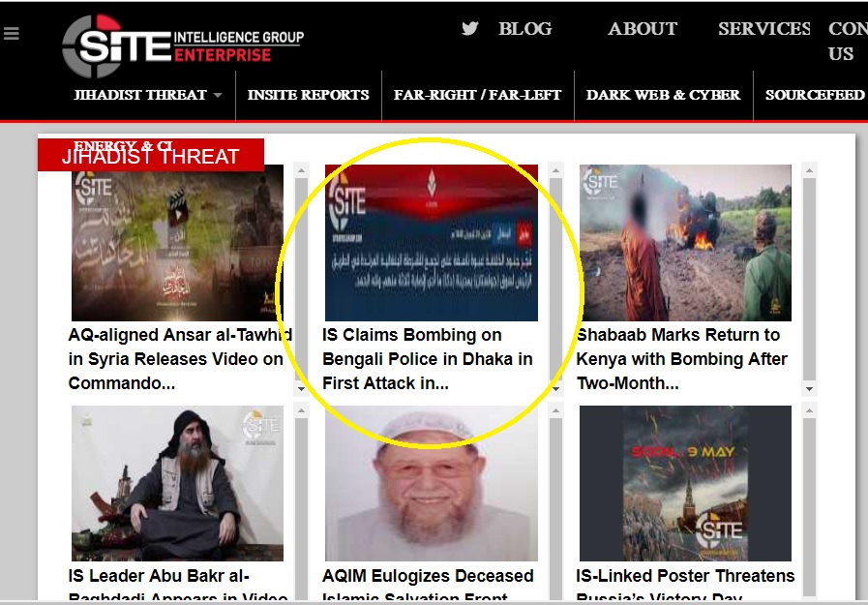
Task: Open IS Claims Bombing in Dhaka headline
Action: pyautogui.click(x=427, y=359)
